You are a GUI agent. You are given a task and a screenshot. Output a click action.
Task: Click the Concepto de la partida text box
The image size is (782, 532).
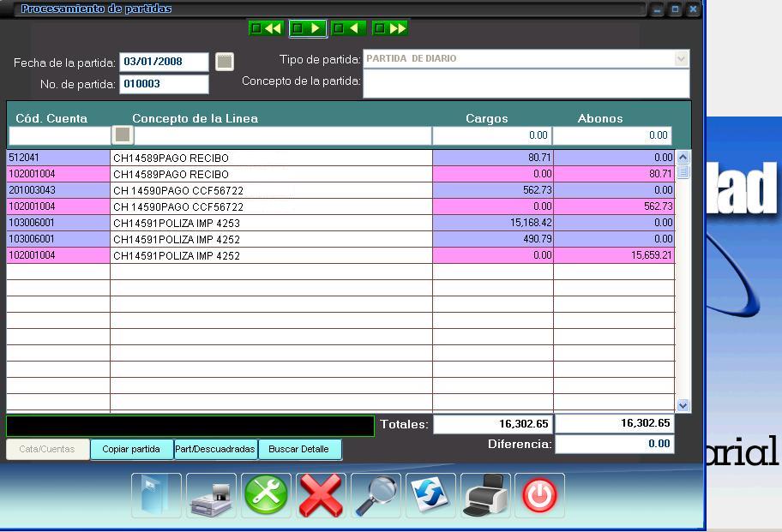526,84
